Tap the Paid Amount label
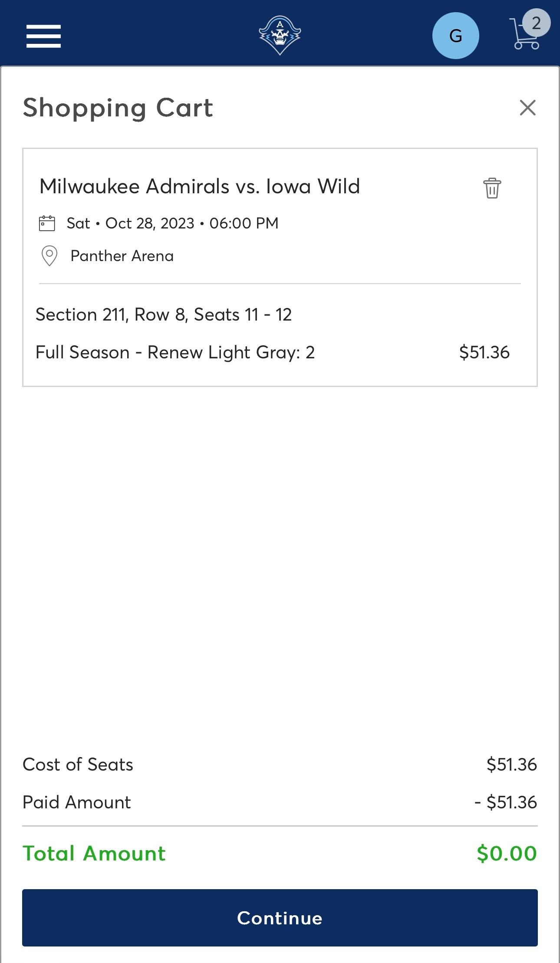The width and height of the screenshot is (560, 963). (x=77, y=802)
